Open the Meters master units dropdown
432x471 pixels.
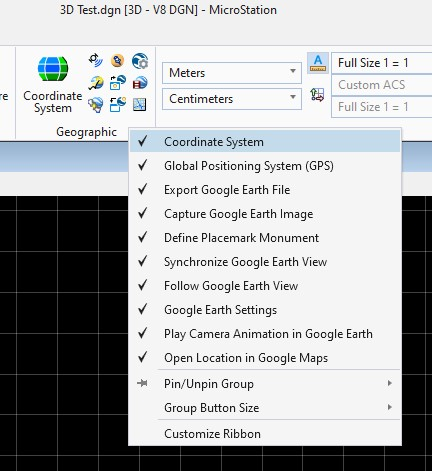232,73
